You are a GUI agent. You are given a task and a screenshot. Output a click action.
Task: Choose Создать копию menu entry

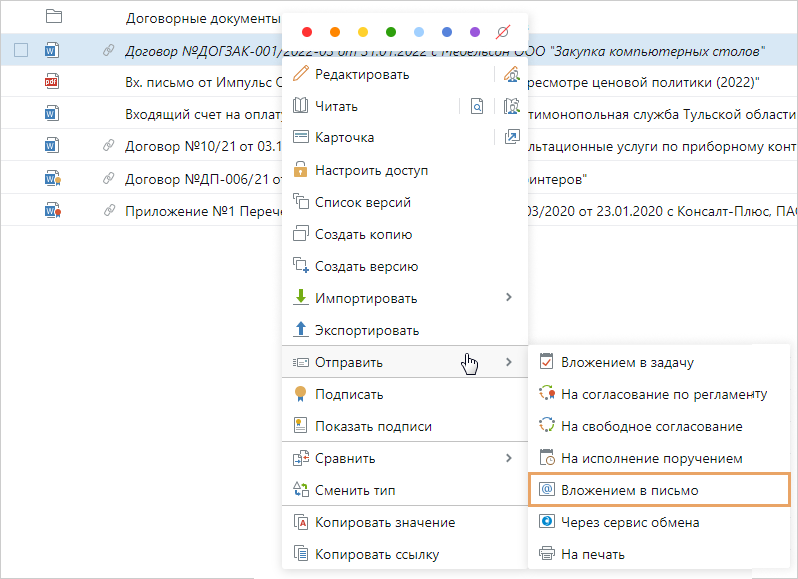tap(363, 234)
